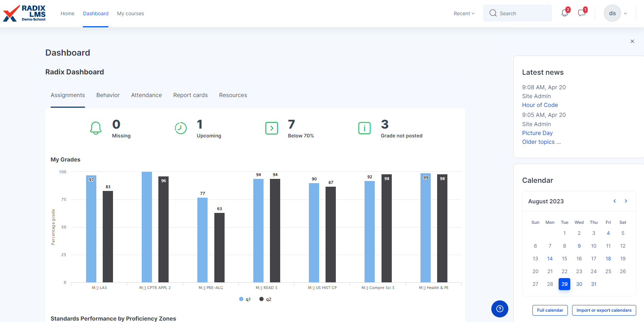Close the right side drawer panel
This screenshot has height=322, width=644.
tap(632, 41)
